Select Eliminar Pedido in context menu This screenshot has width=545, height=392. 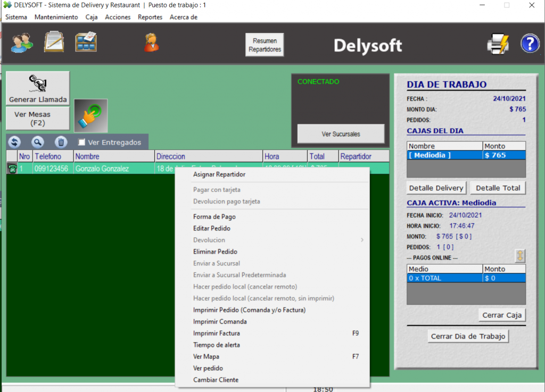coord(272,252)
